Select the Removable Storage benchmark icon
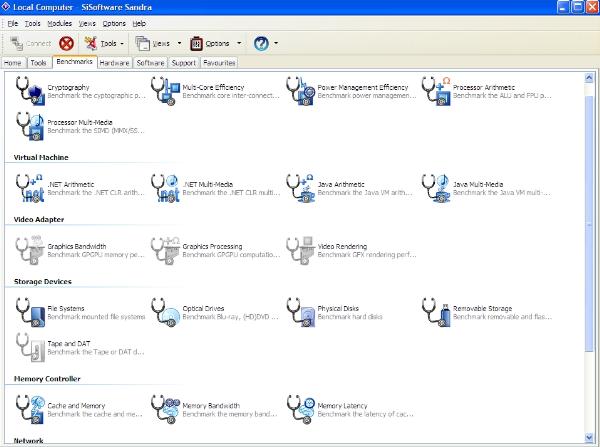 tap(436, 312)
